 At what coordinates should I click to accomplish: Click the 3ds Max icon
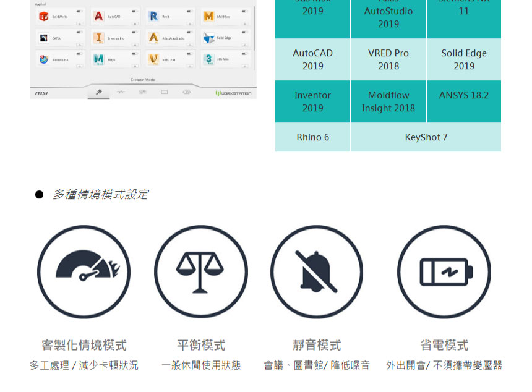[208, 59]
